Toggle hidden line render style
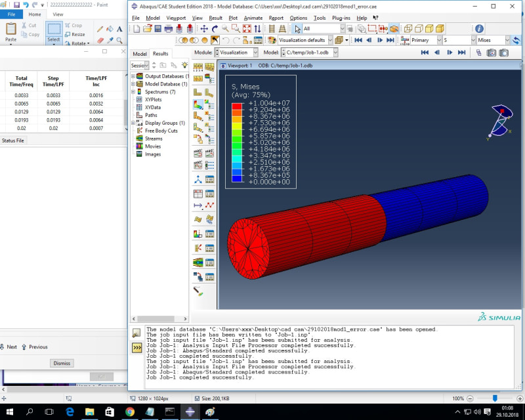 click(x=419, y=29)
